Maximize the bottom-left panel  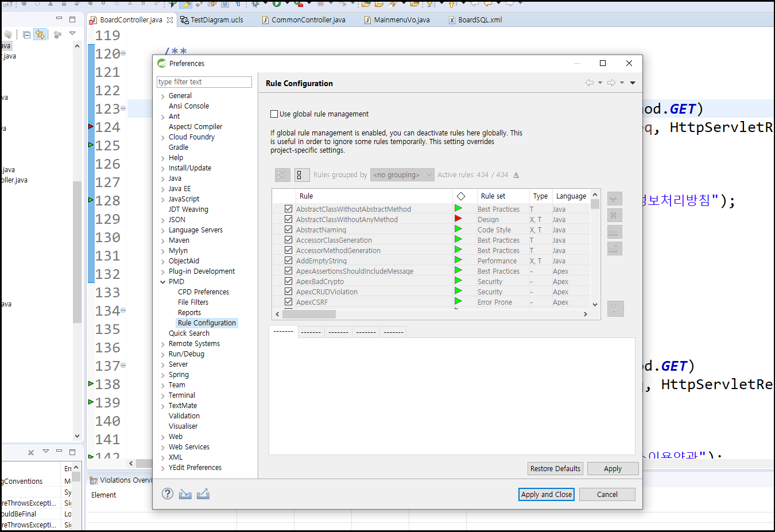(x=72, y=452)
